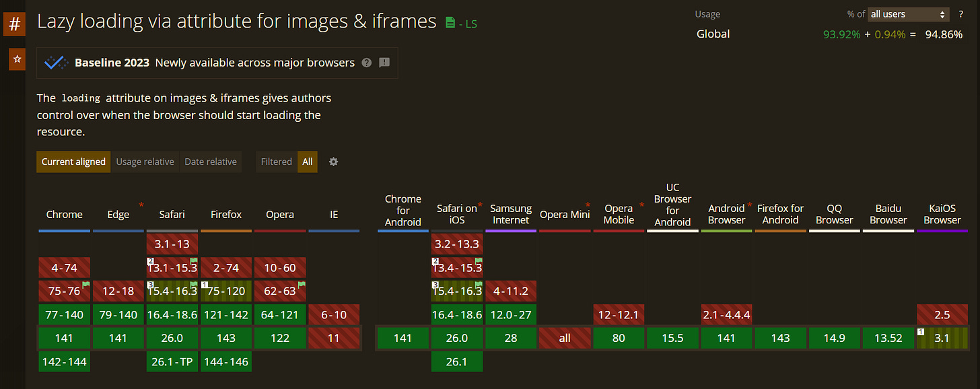Click Baseline 2023 label
The height and width of the screenshot is (389, 980).
click(112, 63)
